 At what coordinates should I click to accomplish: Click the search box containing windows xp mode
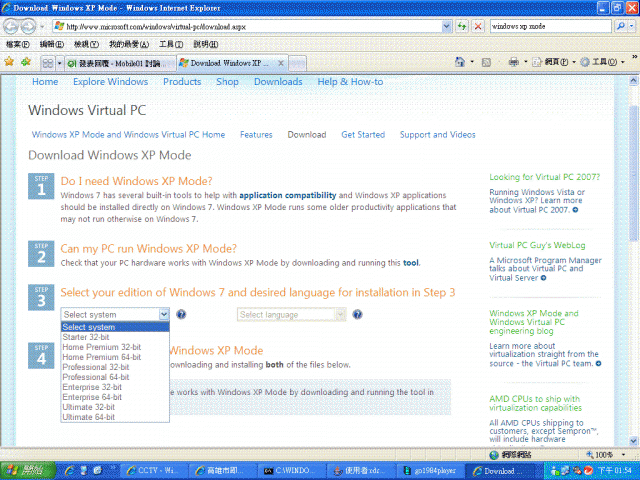[x=551, y=26]
